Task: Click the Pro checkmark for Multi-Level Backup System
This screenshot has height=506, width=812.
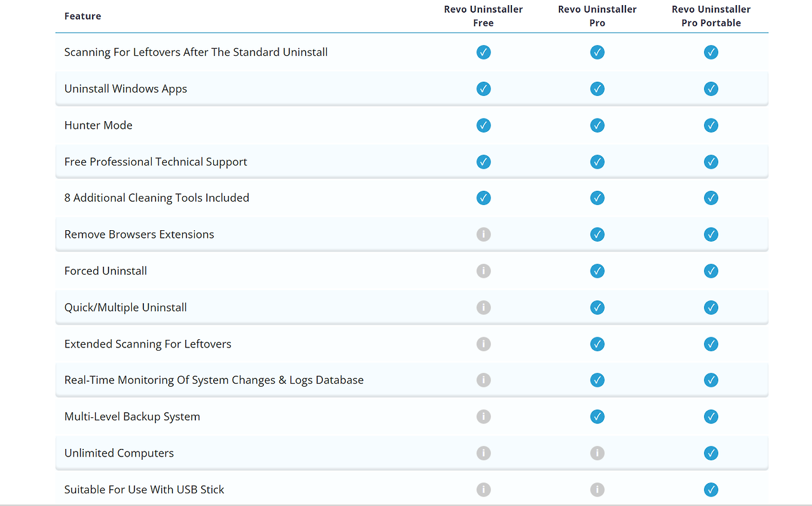Action: point(597,417)
